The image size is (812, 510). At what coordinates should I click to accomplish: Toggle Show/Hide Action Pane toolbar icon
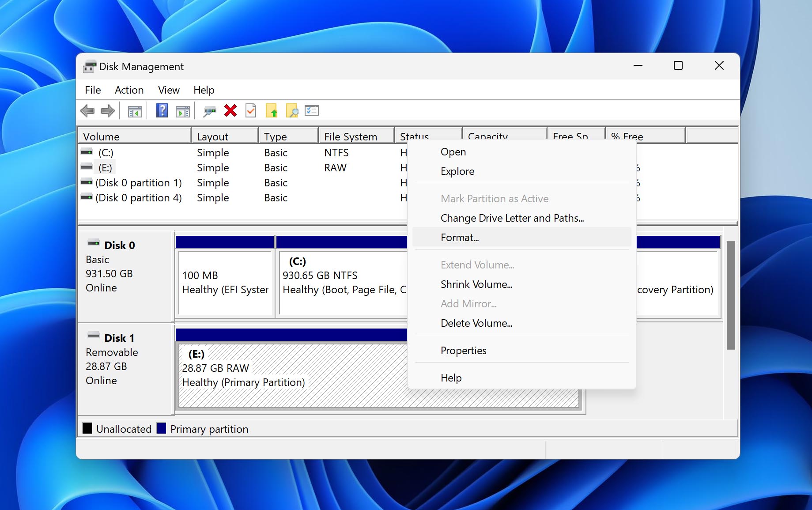[182, 111]
